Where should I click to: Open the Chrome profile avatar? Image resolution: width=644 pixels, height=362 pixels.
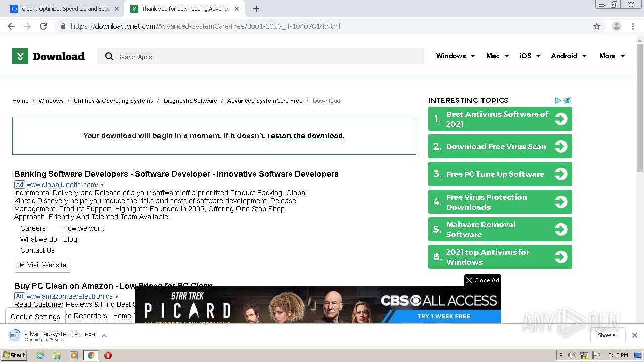(616, 26)
